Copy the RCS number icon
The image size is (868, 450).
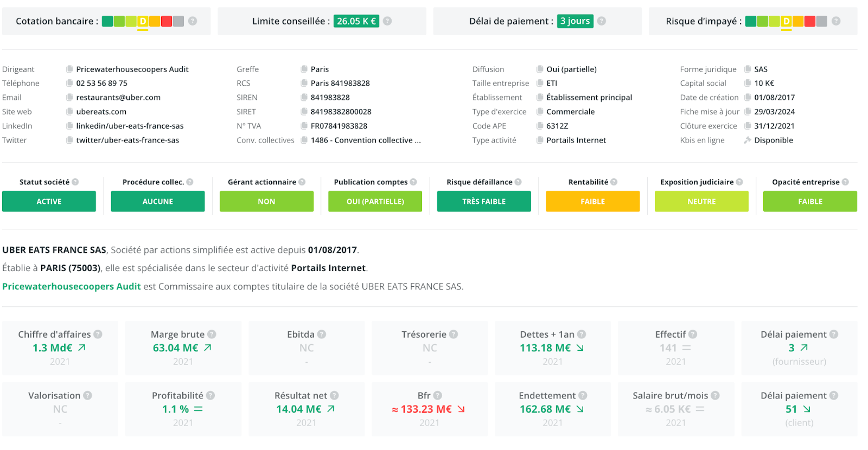(x=304, y=83)
